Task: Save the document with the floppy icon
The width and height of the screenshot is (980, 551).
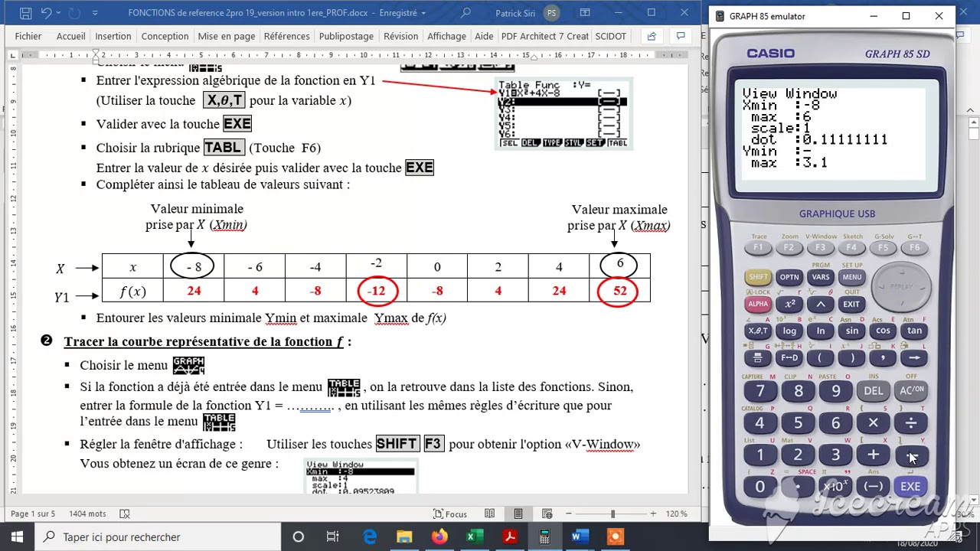Action: click(x=25, y=13)
